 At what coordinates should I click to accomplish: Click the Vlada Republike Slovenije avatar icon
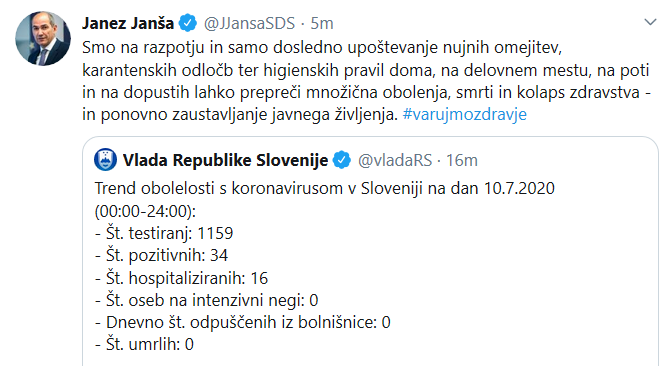(x=105, y=160)
